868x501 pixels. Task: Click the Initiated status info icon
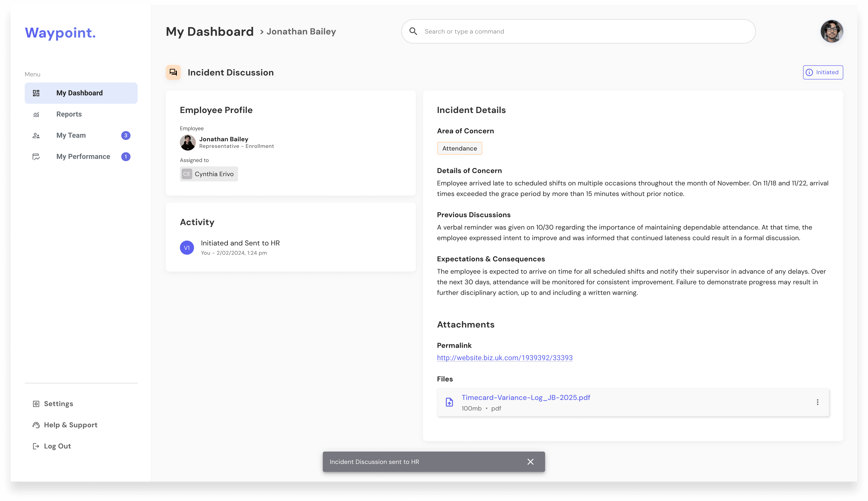point(809,72)
